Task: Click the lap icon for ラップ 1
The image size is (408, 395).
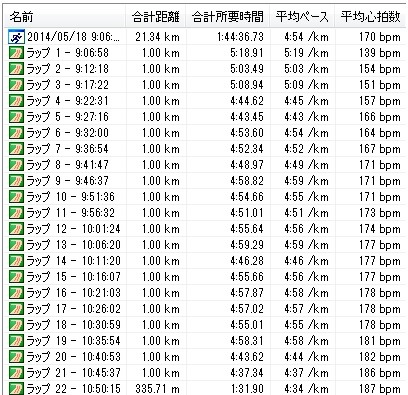Action: (x=16, y=53)
